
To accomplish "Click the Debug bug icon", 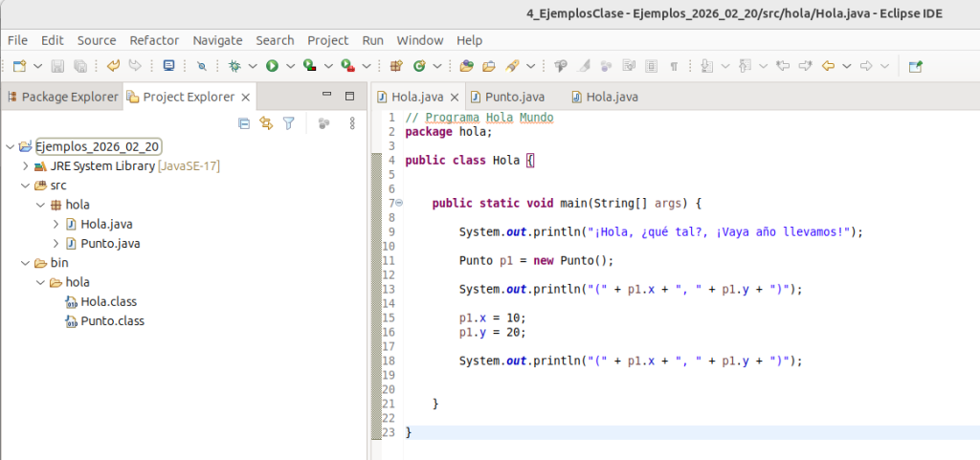I will pyautogui.click(x=234, y=66).
